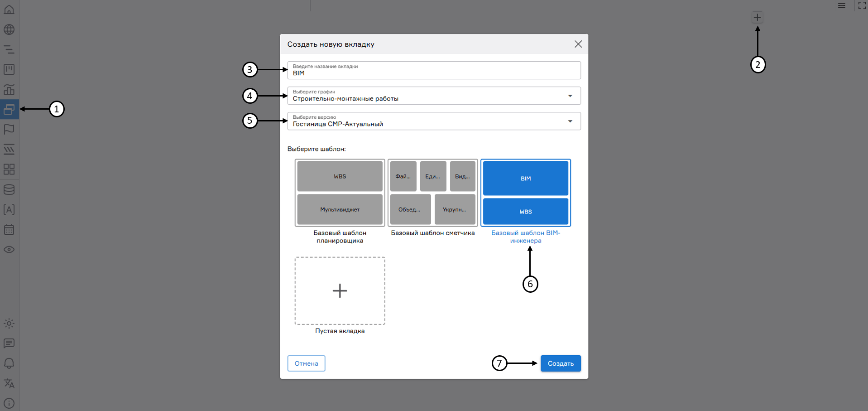This screenshot has width=868, height=411.
Task: Toggle fullscreen mode with the corner brackets icon
Action: click(862, 5)
